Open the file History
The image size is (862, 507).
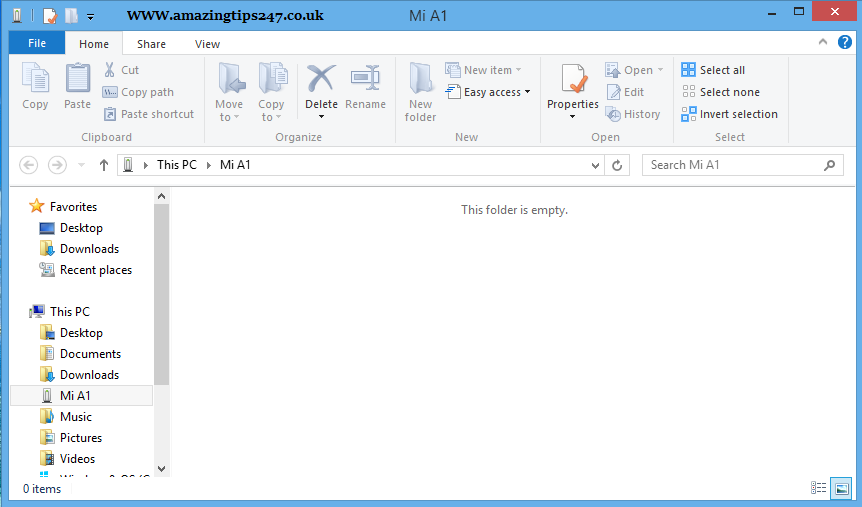(x=633, y=114)
